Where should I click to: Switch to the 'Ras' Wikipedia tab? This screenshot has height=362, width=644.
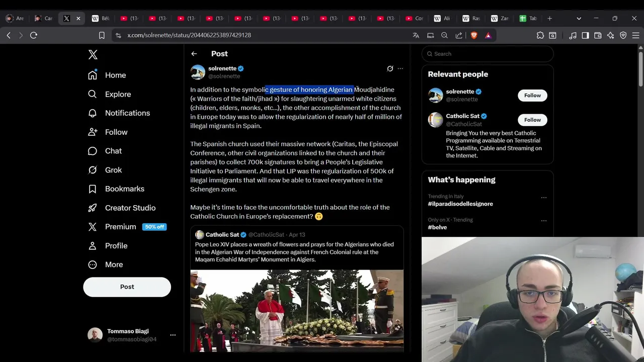[x=470, y=18]
